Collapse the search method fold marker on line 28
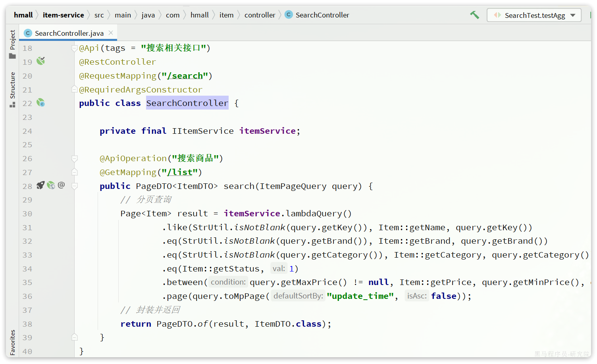The image size is (597, 364). point(74,186)
